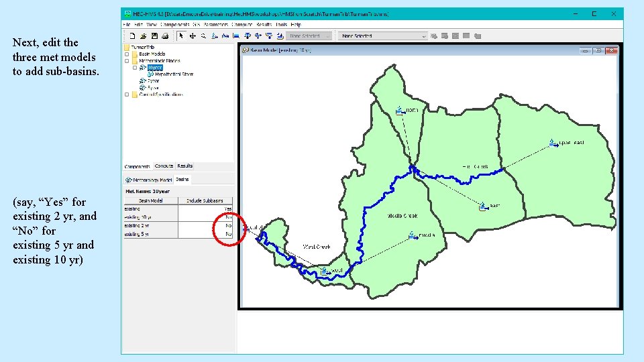The width and height of the screenshot is (644, 362).
Task: Click the west subbasin icon on map
Action: point(325,271)
